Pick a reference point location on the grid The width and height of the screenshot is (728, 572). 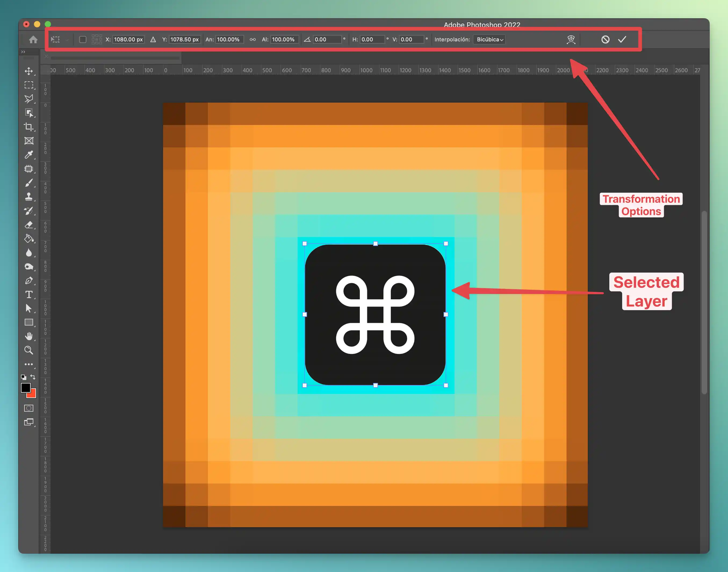[x=96, y=39]
